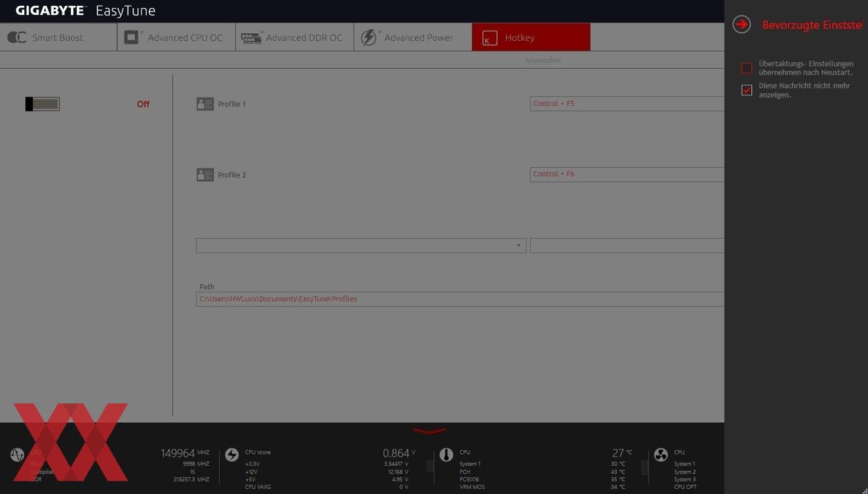This screenshot has height=494, width=868.
Task: Click the Profile 1 card icon
Action: coord(205,104)
